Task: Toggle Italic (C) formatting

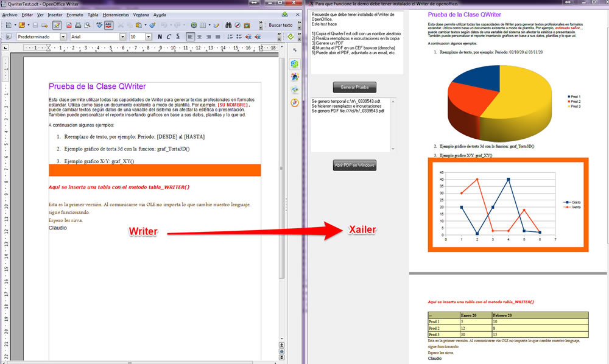Action: [x=169, y=37]
